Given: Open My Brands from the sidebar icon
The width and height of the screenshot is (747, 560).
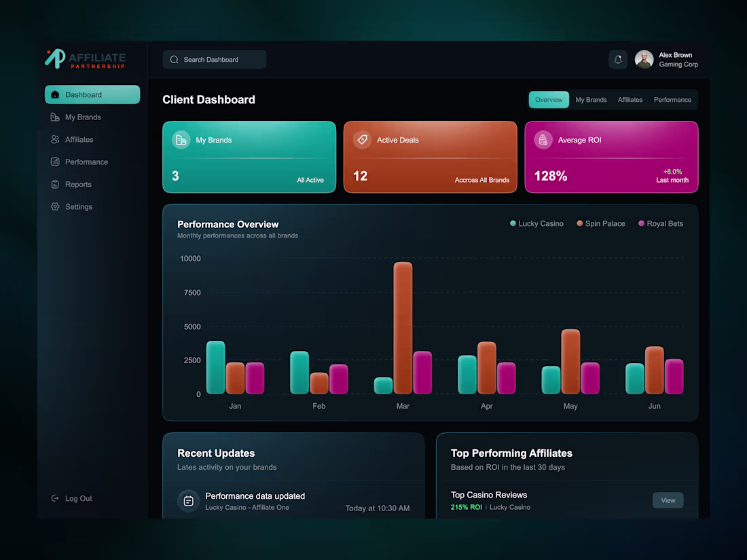Looking at the screenshot, I should pyautogui.click(x=55, y=117).
